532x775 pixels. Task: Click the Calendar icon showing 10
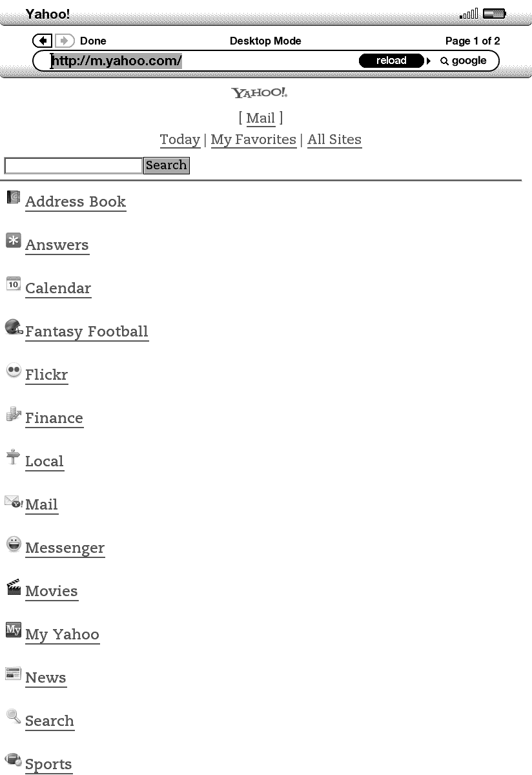14,284
